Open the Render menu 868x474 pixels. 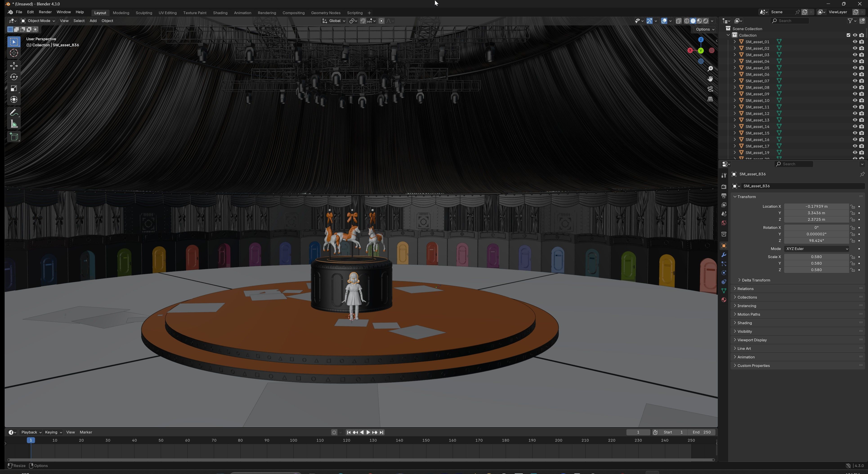(x=45, y=12)
